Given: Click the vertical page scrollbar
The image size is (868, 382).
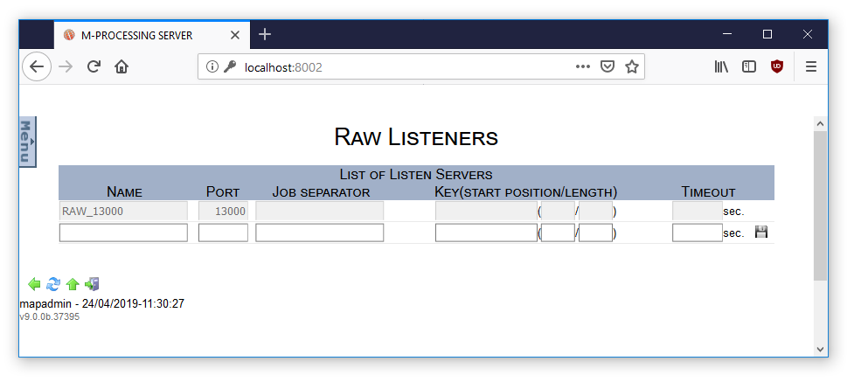Looking at the screenshot, I should pyautogui.click(x=820, y=205).
